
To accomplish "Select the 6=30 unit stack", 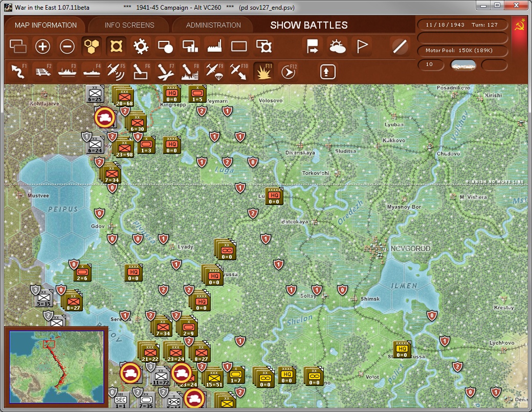I will [x=137, y=122].
